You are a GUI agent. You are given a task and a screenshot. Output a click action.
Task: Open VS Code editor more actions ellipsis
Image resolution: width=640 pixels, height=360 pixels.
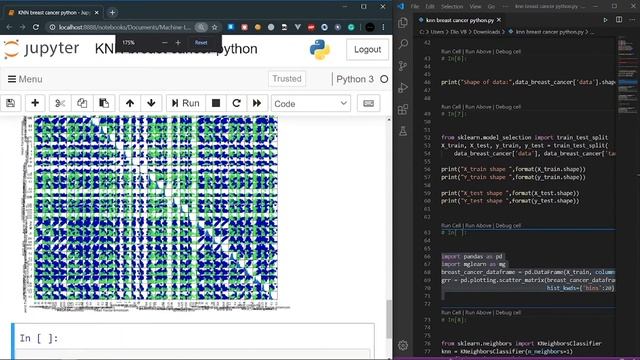point(632,20)
